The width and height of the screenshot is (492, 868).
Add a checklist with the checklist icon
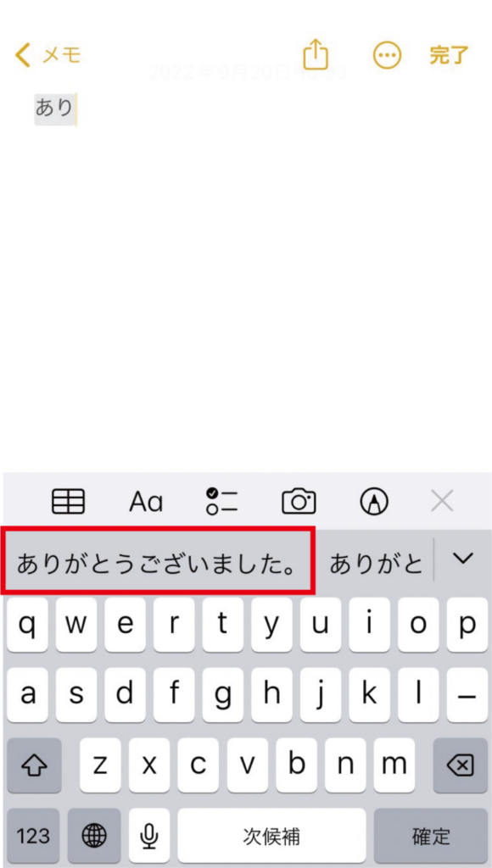[221, 502]
